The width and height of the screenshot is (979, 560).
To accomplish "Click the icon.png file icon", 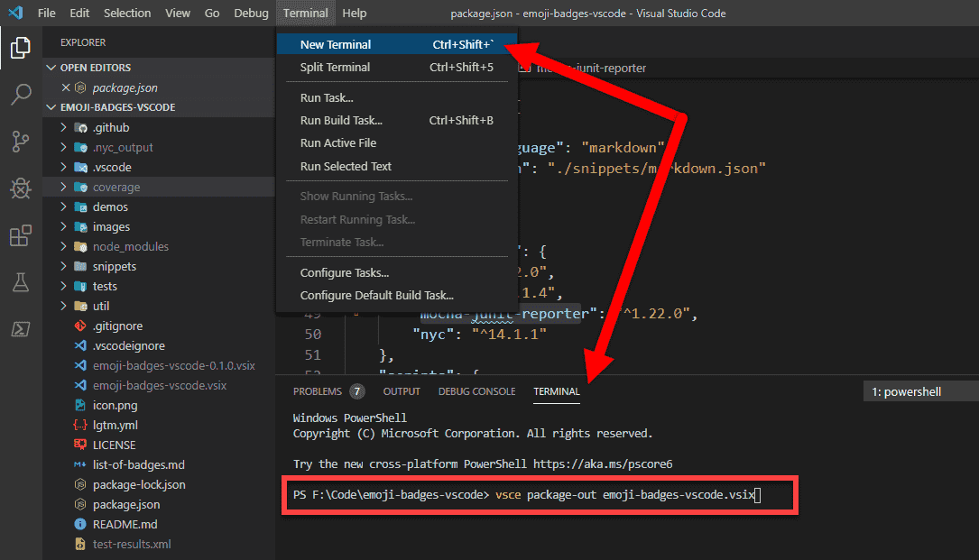I will (80, 405).
